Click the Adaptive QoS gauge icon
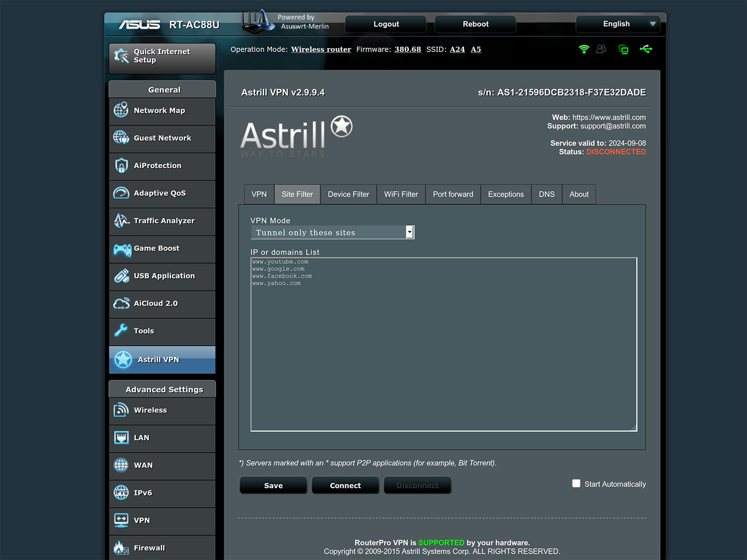This screenshot has height=560, width=747. pos(121,193)
